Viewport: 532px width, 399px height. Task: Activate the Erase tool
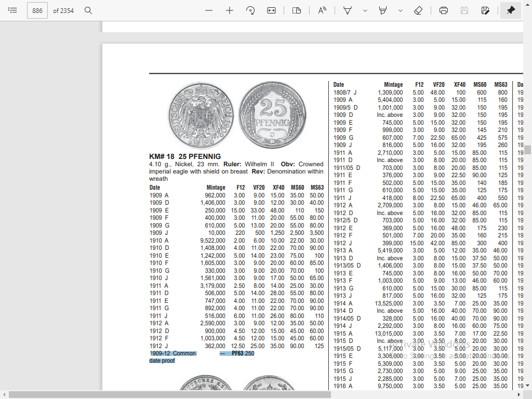pos(418,10)
